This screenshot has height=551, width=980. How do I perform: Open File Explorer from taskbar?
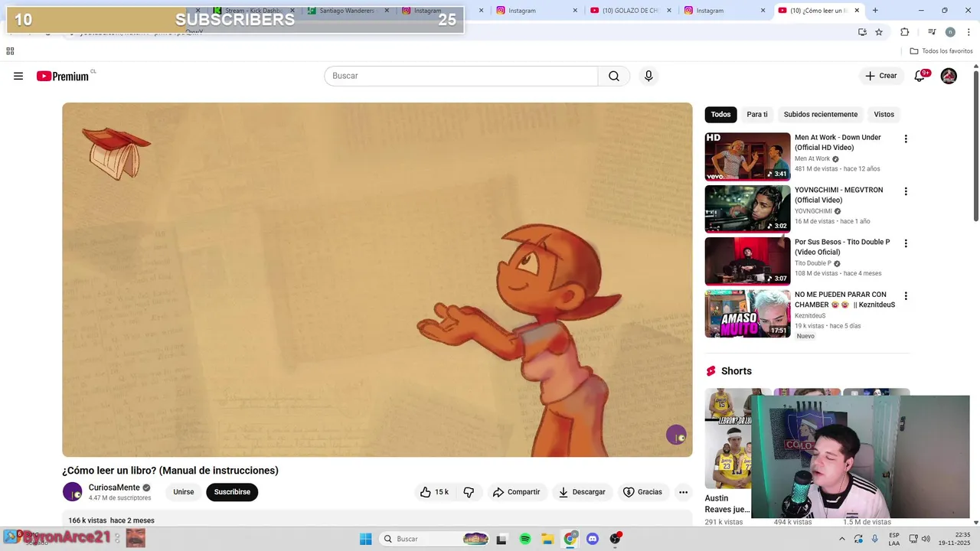pyautogui.click(x=547, y=539)
